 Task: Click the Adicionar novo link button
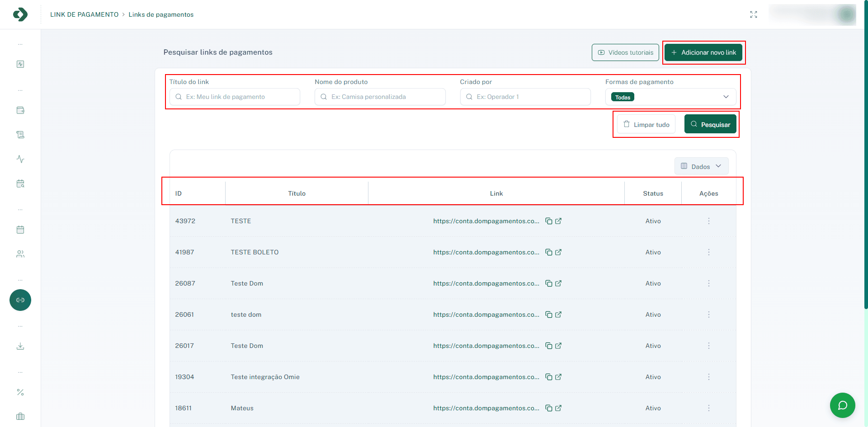[703, 52]
